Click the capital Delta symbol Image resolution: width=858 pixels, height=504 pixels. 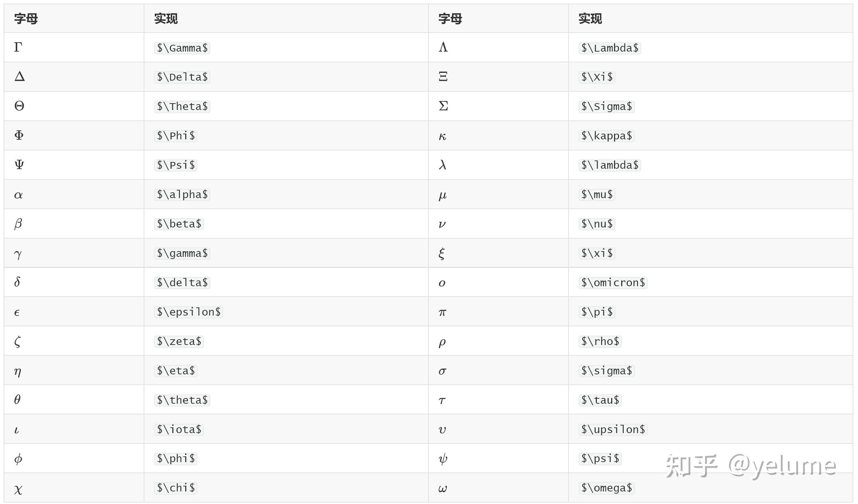click(x=19, y=77)
